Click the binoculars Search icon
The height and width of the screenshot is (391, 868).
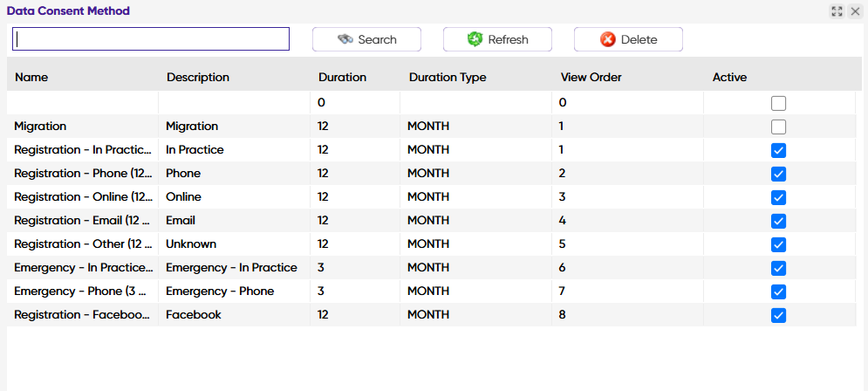click(345, 39)
